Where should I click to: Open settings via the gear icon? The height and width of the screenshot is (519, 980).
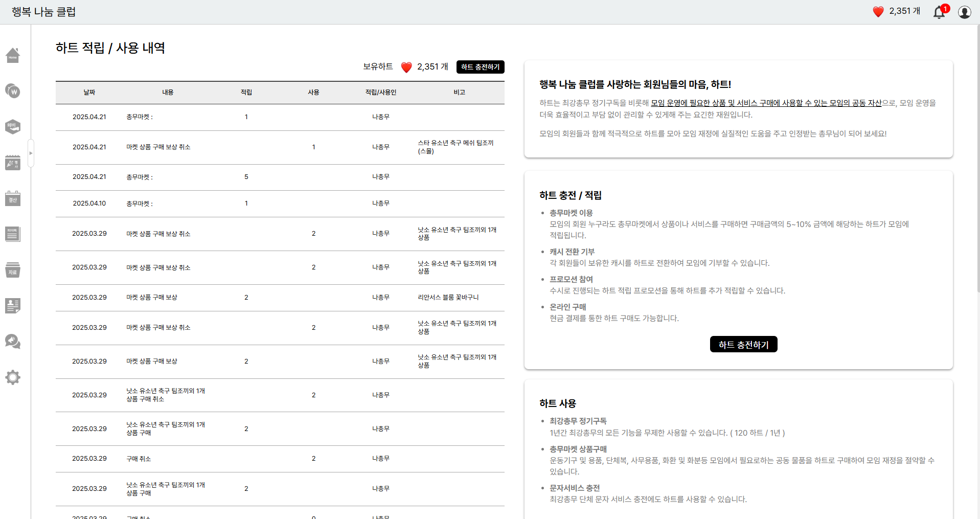click(x=13, y=377)
